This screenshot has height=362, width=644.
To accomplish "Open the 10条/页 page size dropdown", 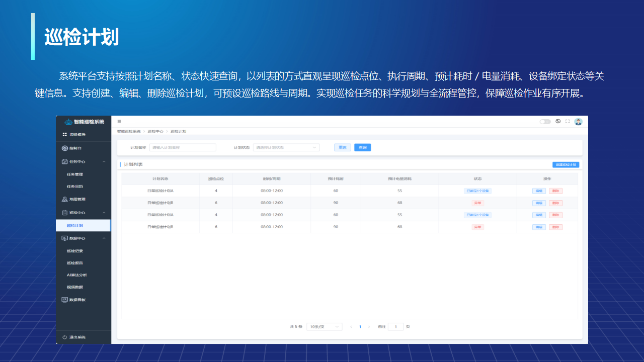I will pyautogui.click(x=325, y=327).
